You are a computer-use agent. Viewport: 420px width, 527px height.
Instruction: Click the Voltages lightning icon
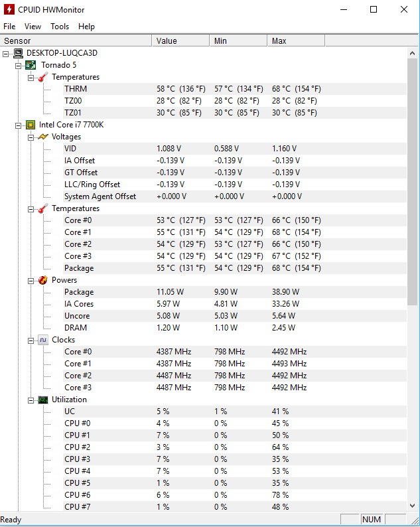click(x=42, y=137)
